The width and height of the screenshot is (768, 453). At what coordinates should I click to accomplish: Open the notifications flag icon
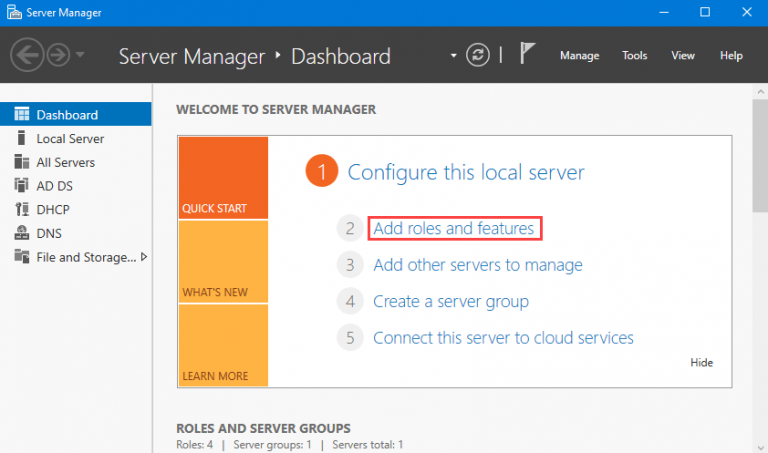[x=528, y=55]
